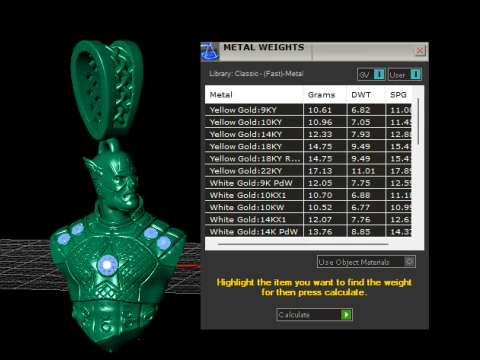
Task: Click the Grams column header
Action: pyautogui.click(x=325, y=95)
